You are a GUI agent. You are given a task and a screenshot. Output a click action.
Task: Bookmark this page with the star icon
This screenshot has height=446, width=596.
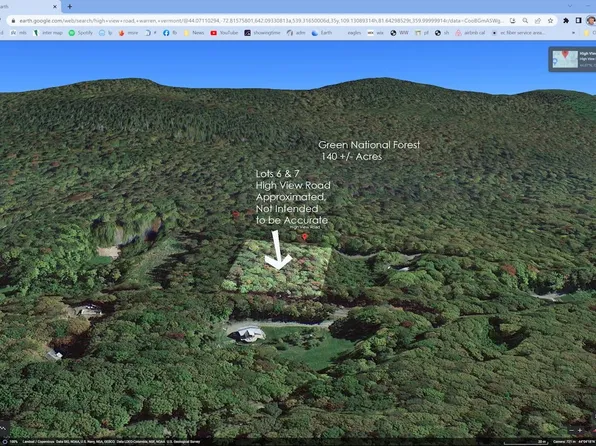[x=550, y=21]
